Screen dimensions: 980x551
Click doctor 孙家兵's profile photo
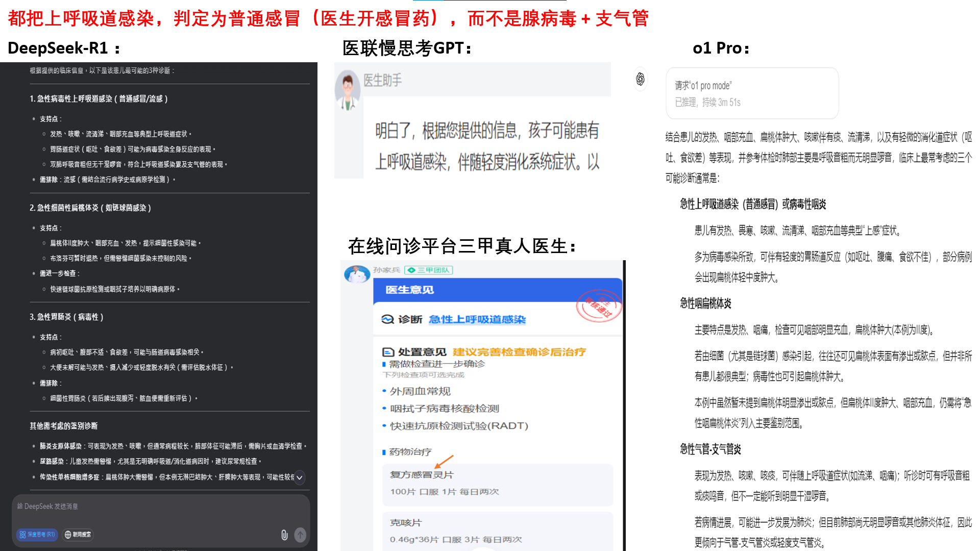357,274
